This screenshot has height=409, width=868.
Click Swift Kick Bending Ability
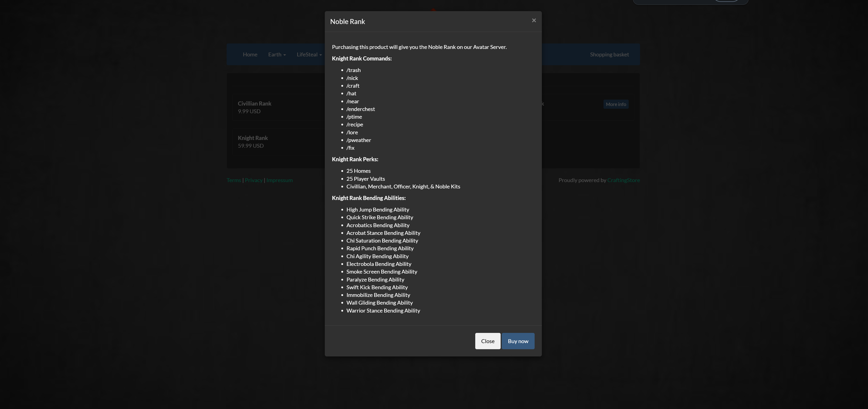click(377, 287)
